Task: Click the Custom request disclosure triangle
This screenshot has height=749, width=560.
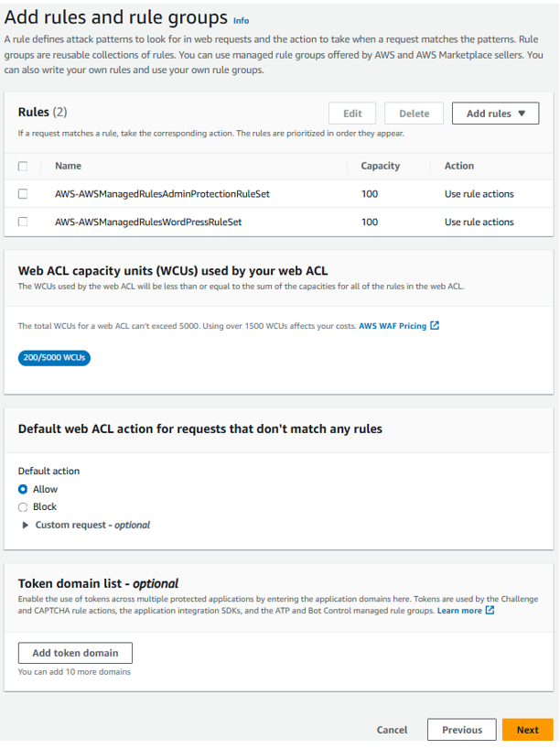Action: [25, 525]
